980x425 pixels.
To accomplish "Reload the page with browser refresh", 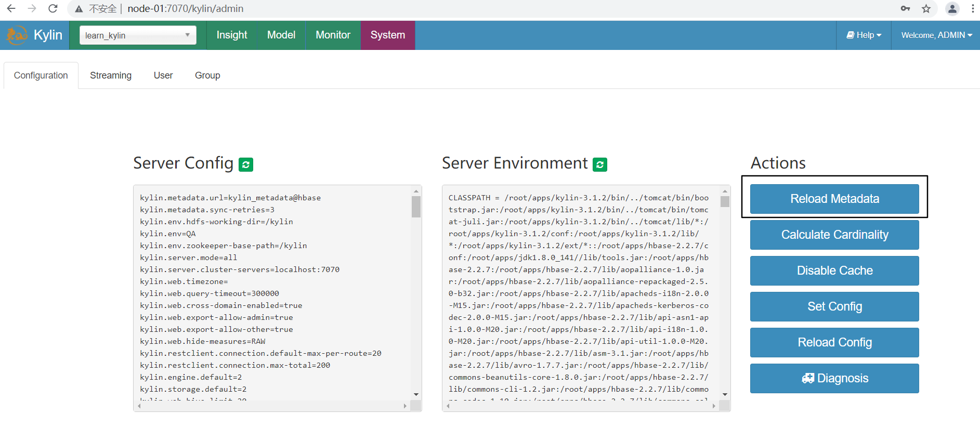I will tap(53, 9).
